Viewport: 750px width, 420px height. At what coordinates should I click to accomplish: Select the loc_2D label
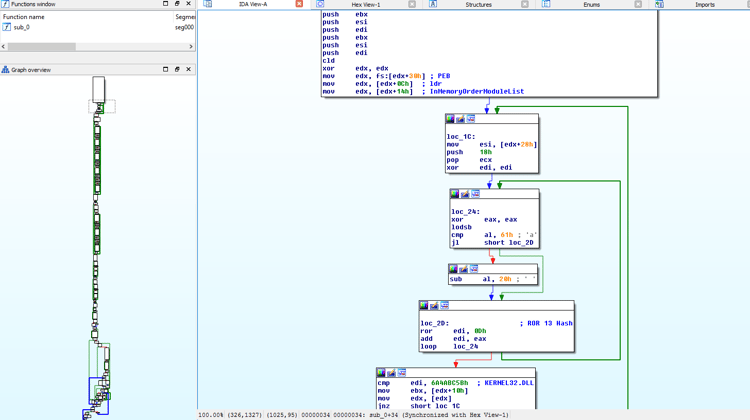pyautogui.click(x=434, y=323)
